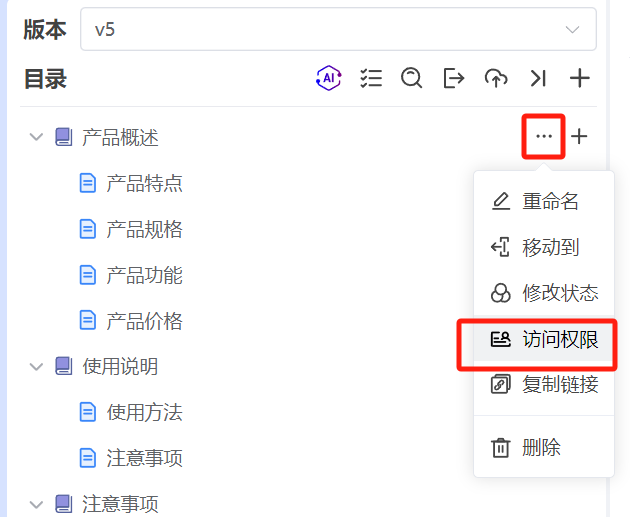Click the cloud upload icon
The width and height of the screenshot is (630, 517).
[496, 78]
